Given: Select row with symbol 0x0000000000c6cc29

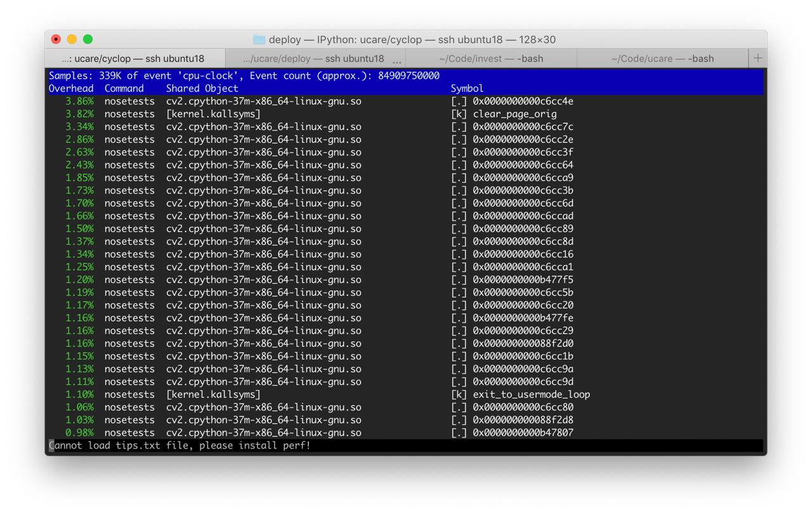Looking at the screenshot, I should [406, 330].
